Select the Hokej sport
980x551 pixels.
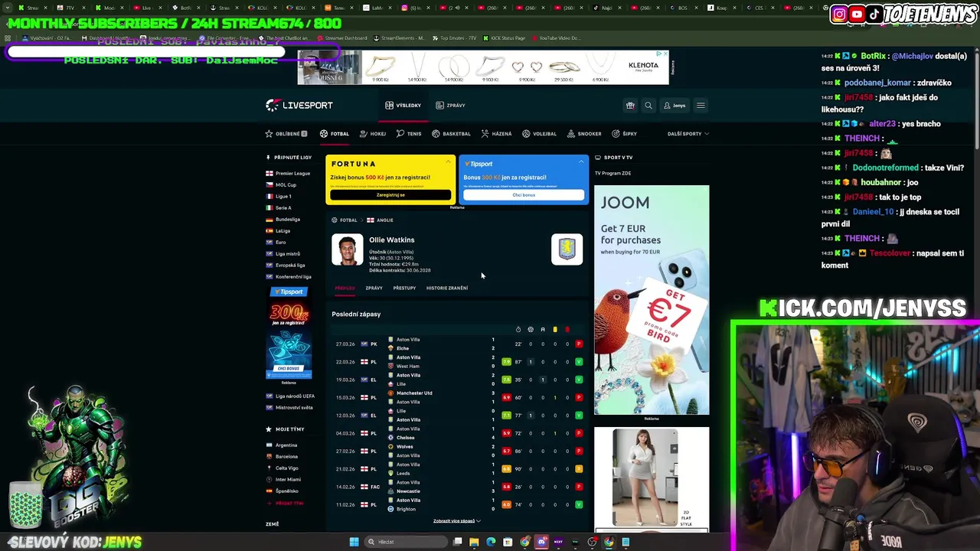pos(373,134)
